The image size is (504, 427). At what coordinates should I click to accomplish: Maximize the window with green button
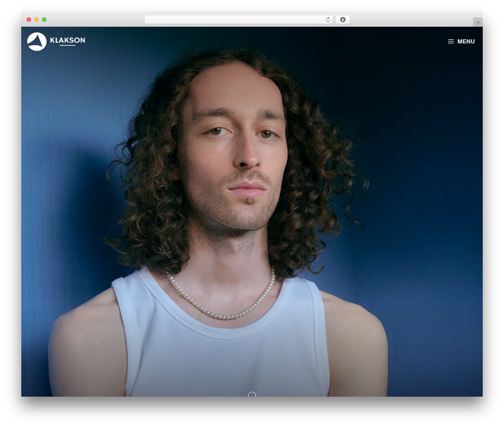tap(44, 20)
